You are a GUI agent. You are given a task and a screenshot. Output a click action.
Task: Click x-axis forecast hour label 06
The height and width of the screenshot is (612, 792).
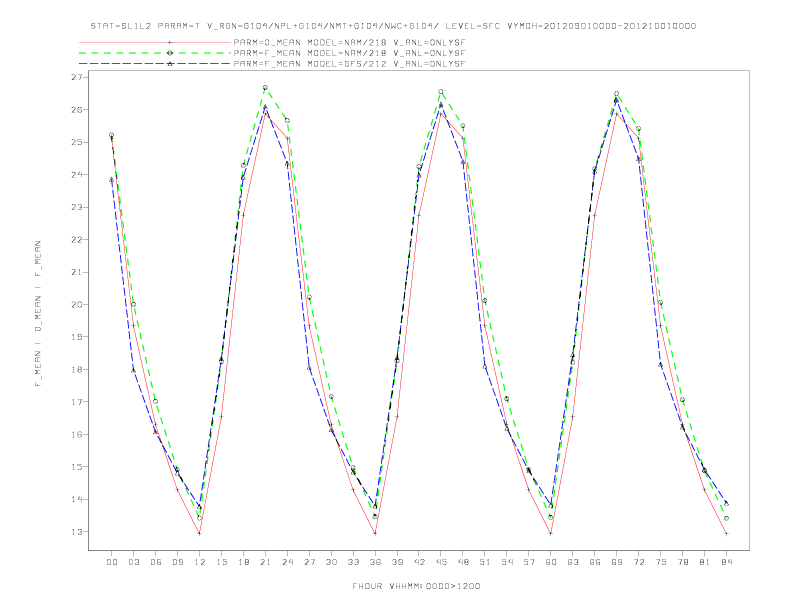(x=156, y=562)
